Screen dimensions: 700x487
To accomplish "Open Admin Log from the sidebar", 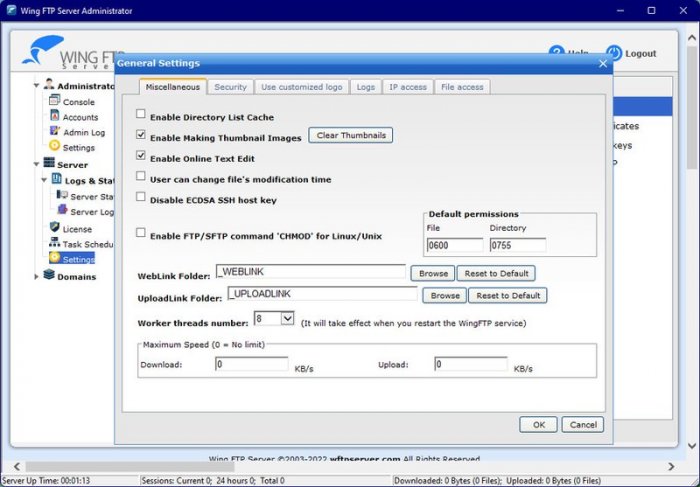I will pyautogui.click(x=83, y=132).
